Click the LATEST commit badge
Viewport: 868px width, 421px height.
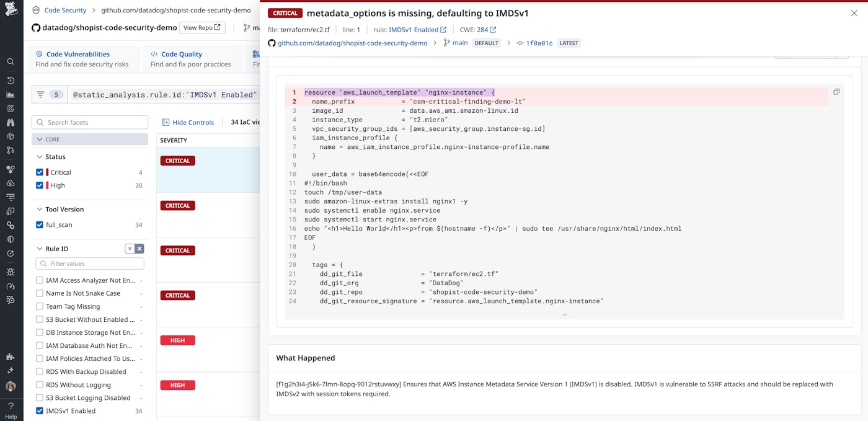(569, 43)
